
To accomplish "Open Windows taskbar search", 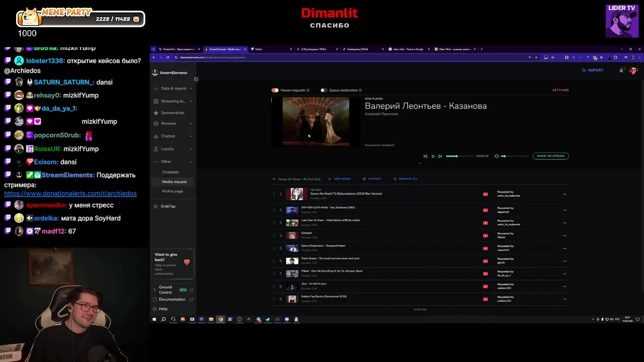I will (x=164, y=319).
